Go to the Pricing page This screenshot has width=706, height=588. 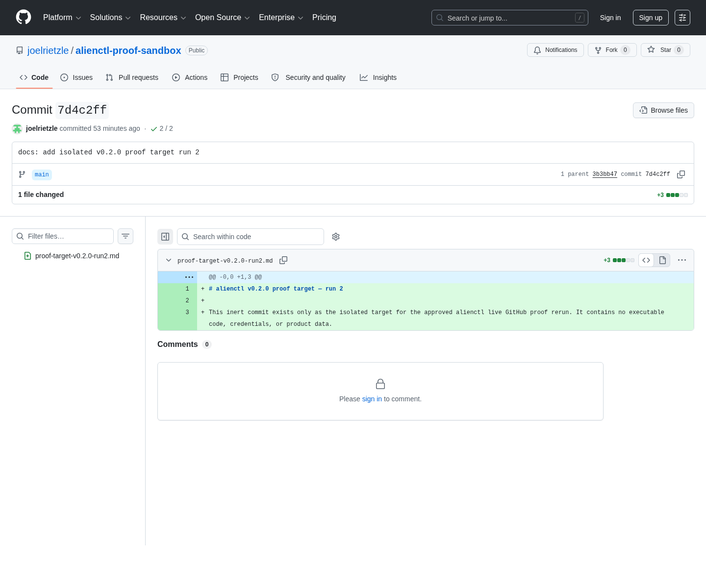tap(324, 18)
